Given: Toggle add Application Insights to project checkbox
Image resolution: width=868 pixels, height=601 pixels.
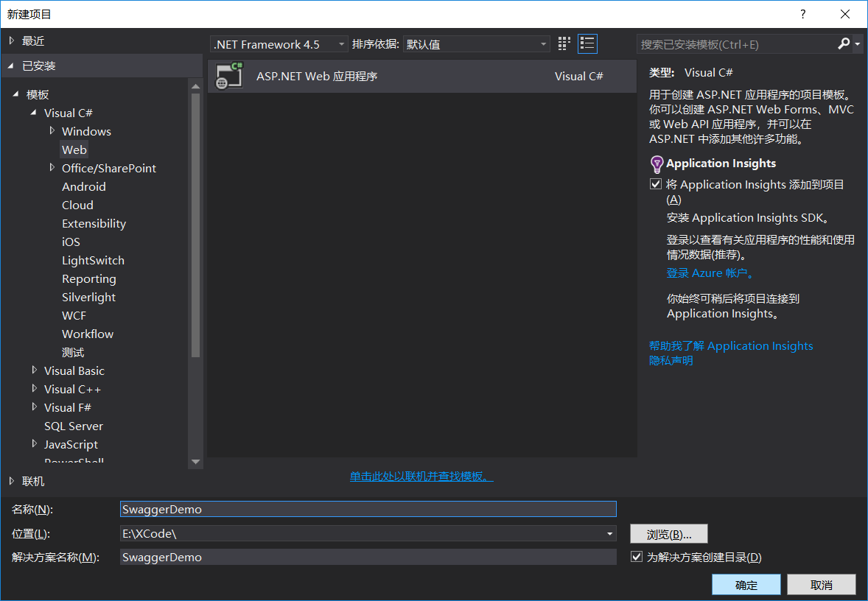Looking at the screenshot, I should [x=656, y=184].
